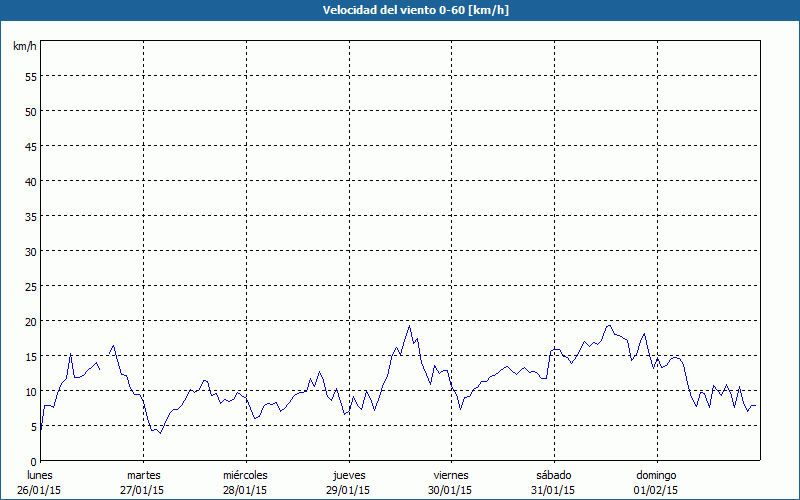Click the date label 26/01/15
Viewport: 800px width, 500px height.
[40, 490]
